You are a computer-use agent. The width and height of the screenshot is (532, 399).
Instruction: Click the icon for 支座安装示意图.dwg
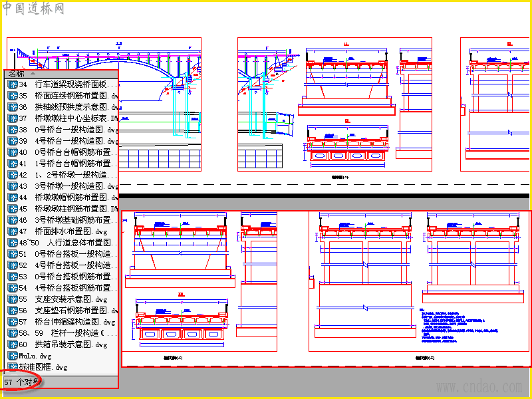(13, 299)
